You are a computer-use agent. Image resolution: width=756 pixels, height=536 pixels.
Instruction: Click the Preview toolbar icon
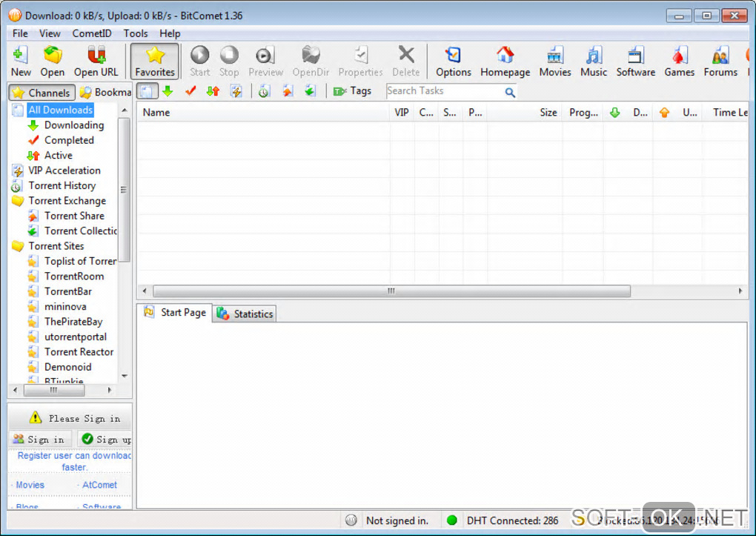tap(265, 62)
